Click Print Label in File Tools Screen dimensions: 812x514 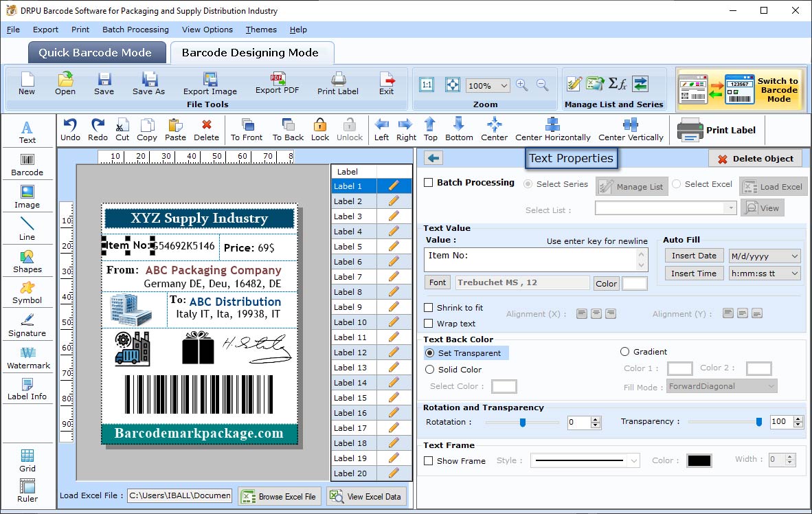pyautogui.click(x=337, y=83)
